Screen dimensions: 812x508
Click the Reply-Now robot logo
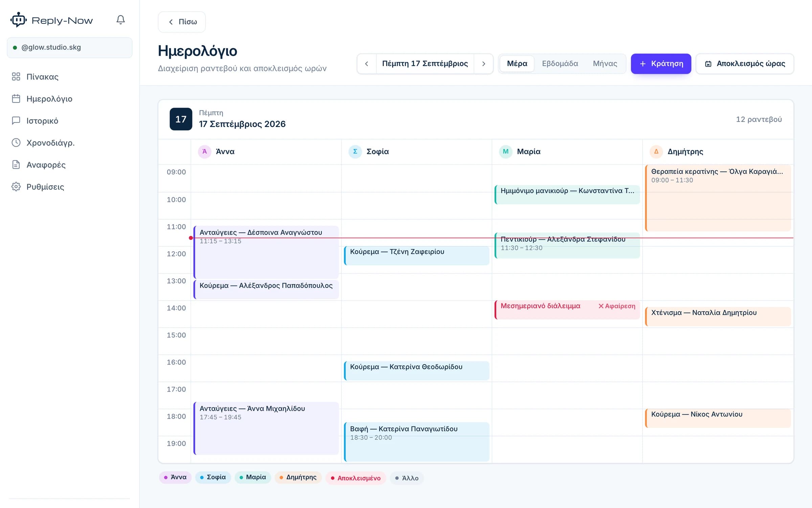pyautogui.click(x=18, y=20)
